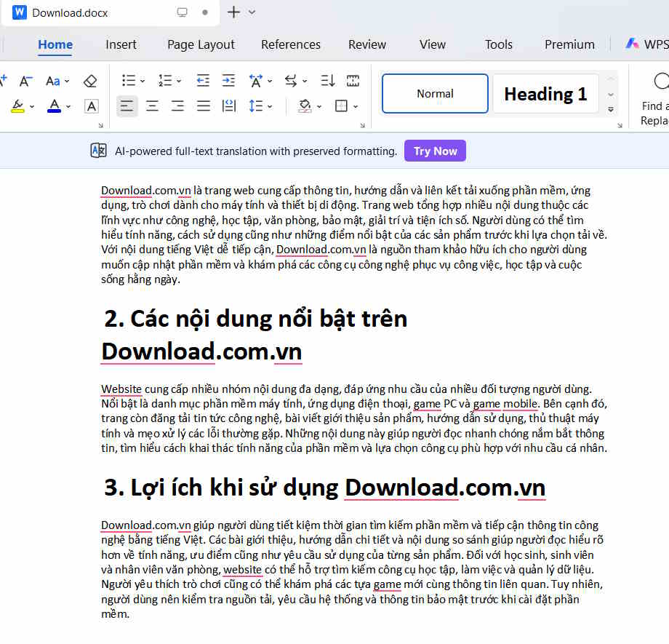Open the borders dropdown arrow

[356, 106]
